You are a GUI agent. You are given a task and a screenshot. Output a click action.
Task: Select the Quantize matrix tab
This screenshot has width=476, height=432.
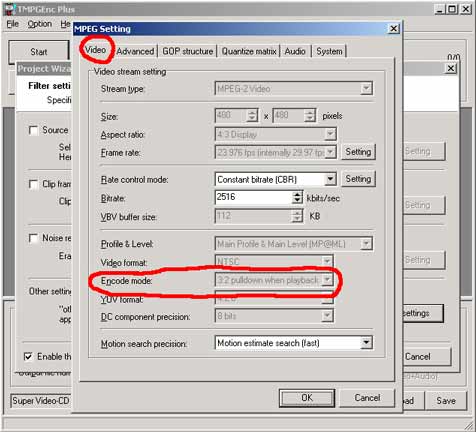point(249,51)
